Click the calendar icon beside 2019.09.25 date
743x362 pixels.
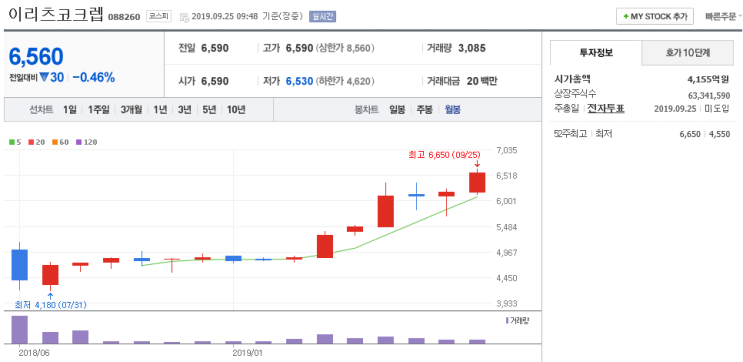(184, 17)
